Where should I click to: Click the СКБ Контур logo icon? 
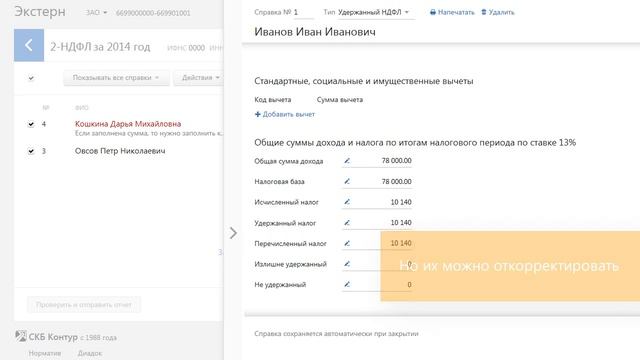(20, 336)
